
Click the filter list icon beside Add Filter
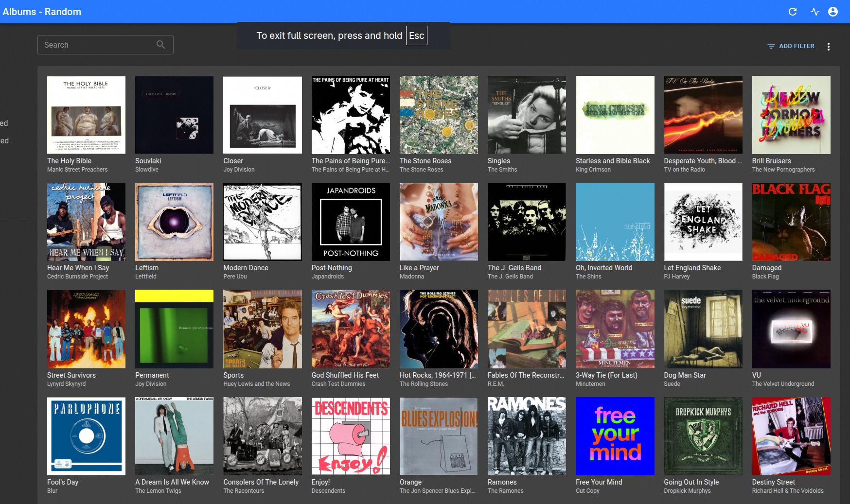[x=771, y=46]
